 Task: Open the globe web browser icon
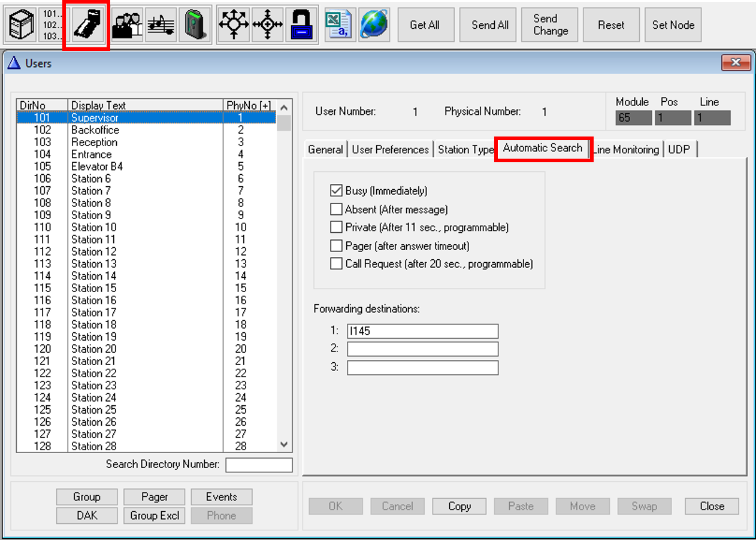(374, 25)
